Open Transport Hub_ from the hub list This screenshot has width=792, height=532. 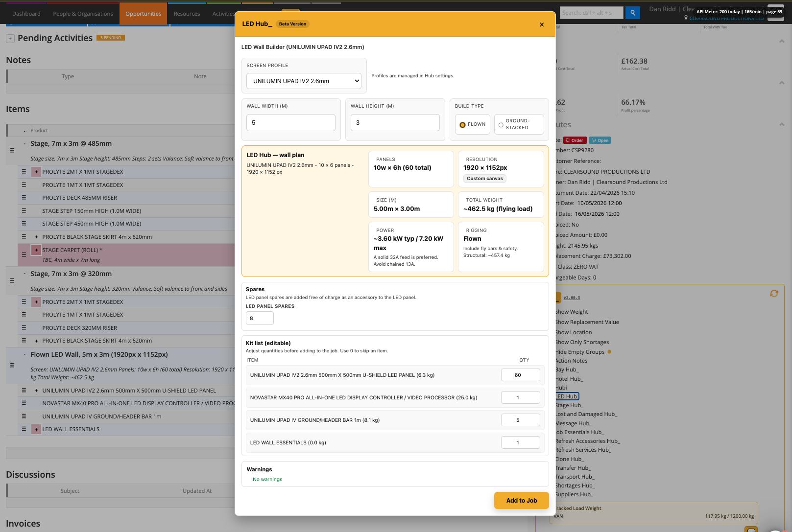tap(574, 477)
